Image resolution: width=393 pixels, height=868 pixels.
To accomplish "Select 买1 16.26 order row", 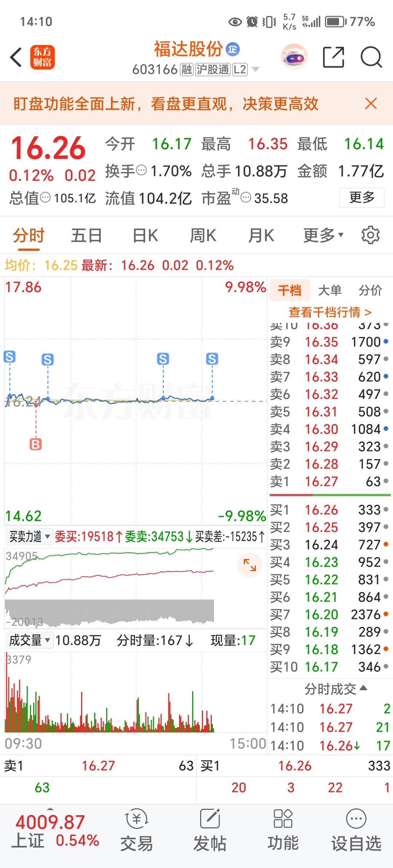I will pyautogui.click(x=329, y=510).
